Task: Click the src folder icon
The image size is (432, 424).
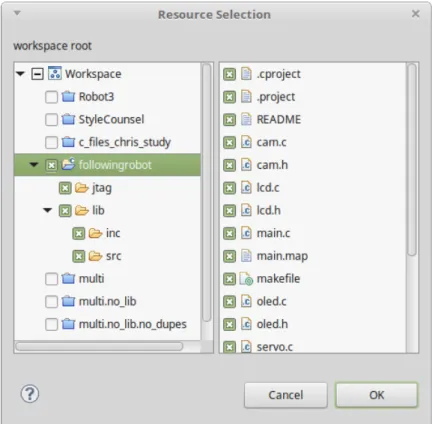Action: coord(95,256)
